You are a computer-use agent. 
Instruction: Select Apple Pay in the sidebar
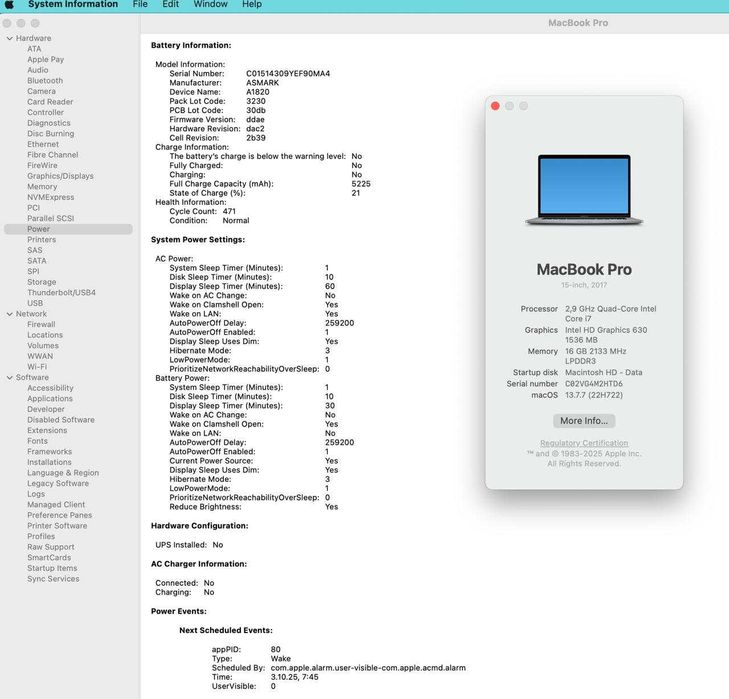[x=46, y=60]
